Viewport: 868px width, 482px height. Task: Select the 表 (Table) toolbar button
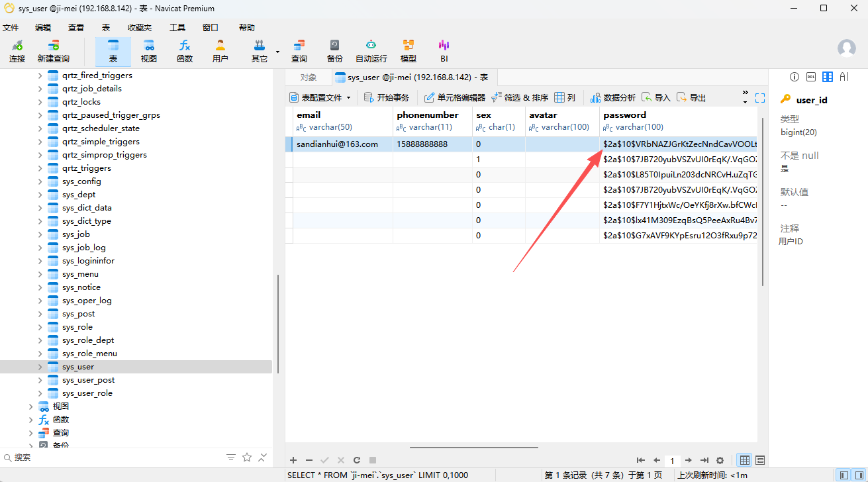113,52
